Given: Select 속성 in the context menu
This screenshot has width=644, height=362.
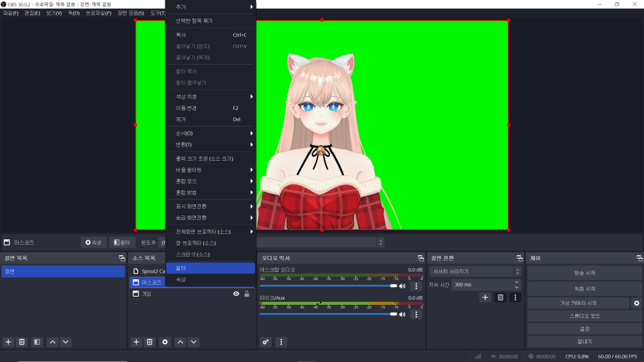Looking at the screenshot, I should pyautogui.click(x=211, y=279).
